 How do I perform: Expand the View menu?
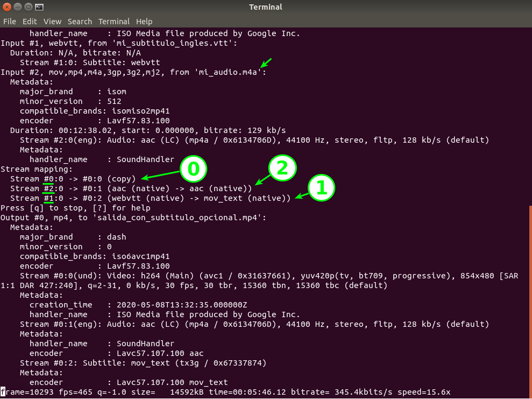pyautogui.click(x=52, y=22)
